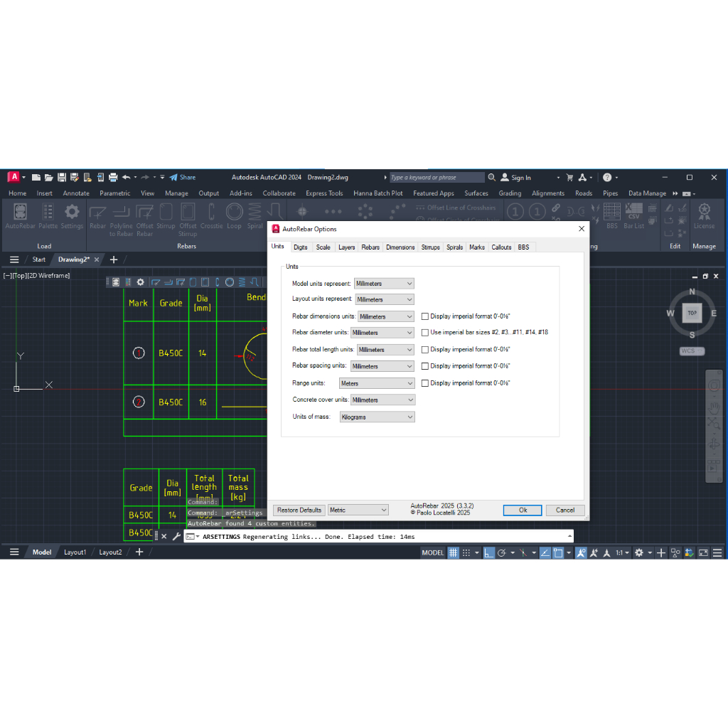Click the search magnifier icon in title bar
The image size is (728, 728).
[492, 177]
